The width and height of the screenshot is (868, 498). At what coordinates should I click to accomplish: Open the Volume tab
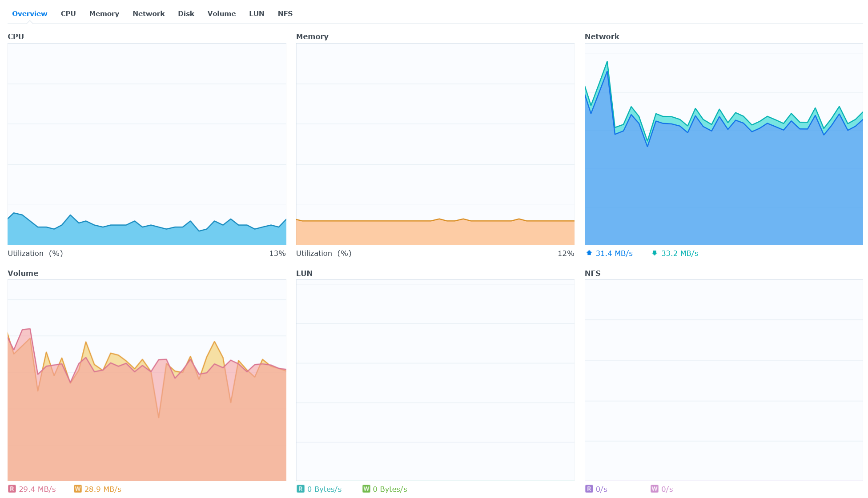221,13
